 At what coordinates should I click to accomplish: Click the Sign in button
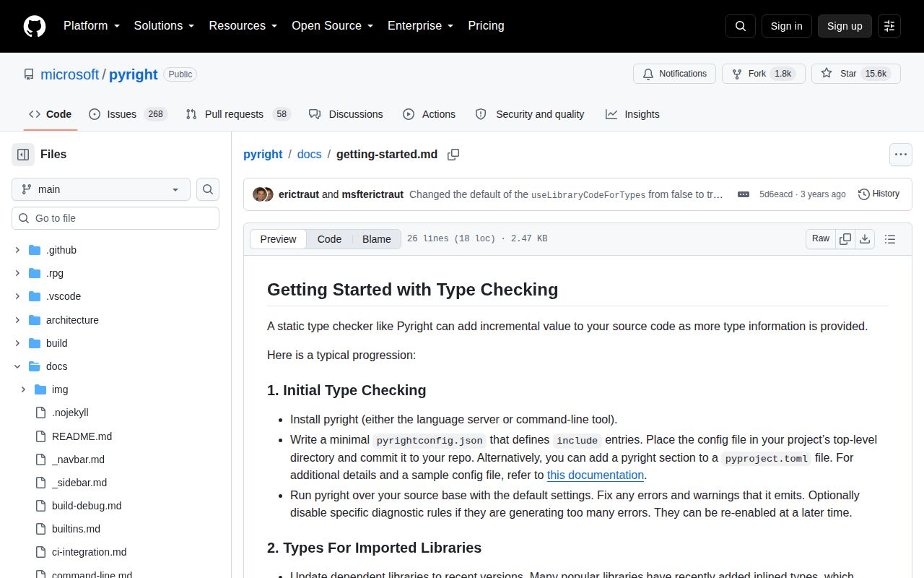(x=786, y=26)
